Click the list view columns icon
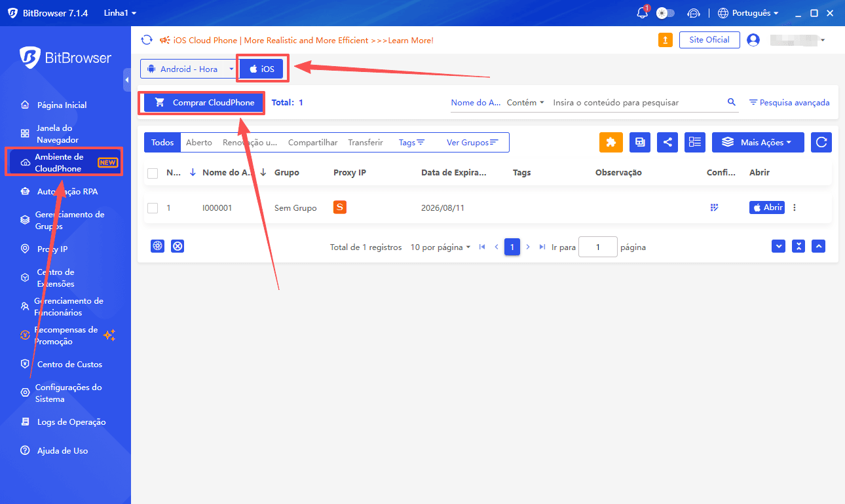Screen dimensions: 845x504 694,142
